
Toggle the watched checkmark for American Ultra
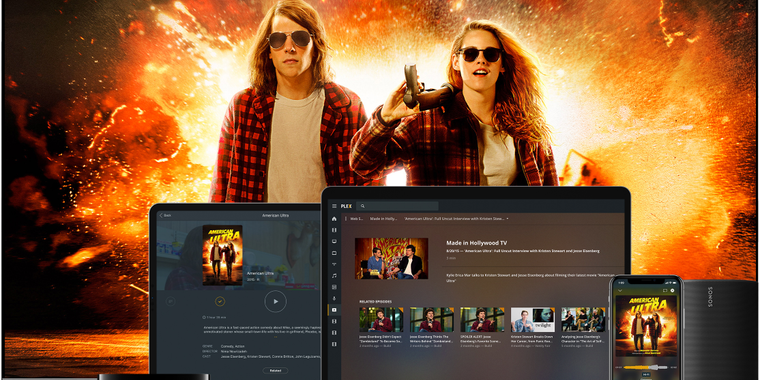coord(220,301)
